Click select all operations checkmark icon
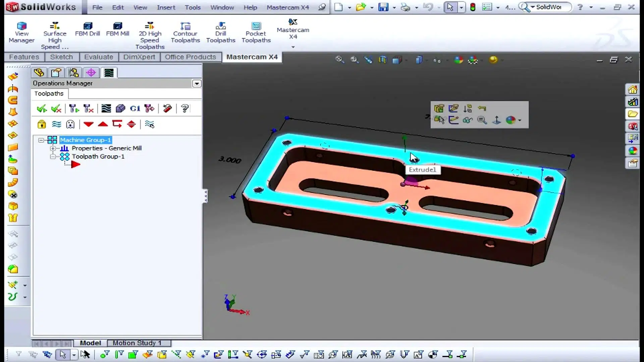The width and height of the screenshot is (644, 362). (x=42, y=109)
